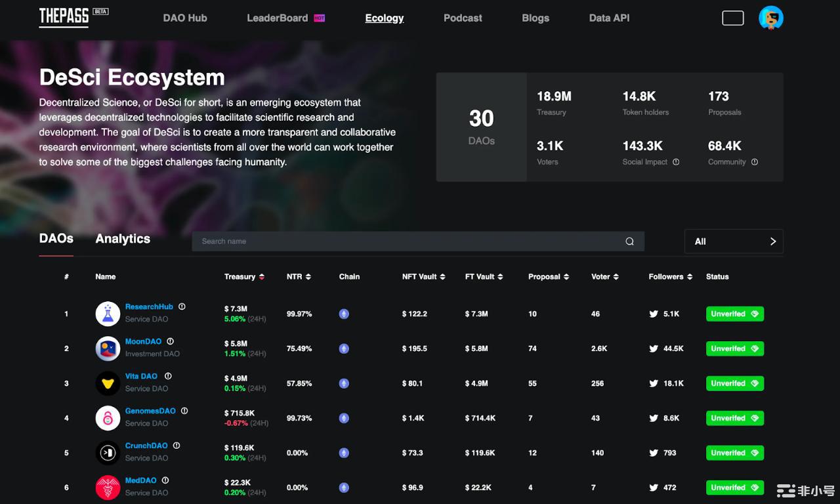Switch to the DAOs tab
The width and height of the screenshot is (840, 504).
pyautogui.click(x=56, y=239)
